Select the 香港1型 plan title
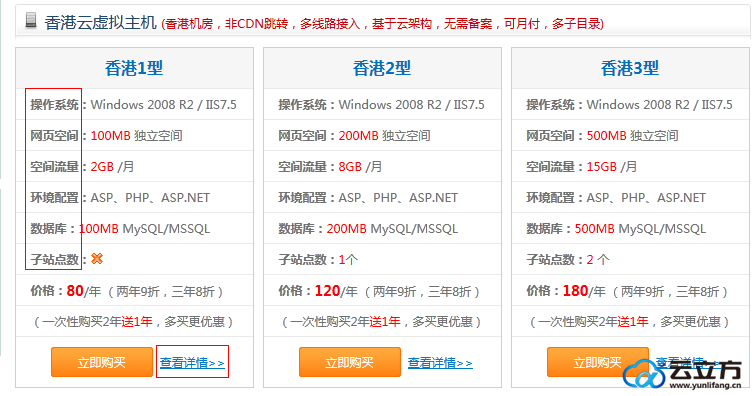752x396 pixels. click(134, 68)
